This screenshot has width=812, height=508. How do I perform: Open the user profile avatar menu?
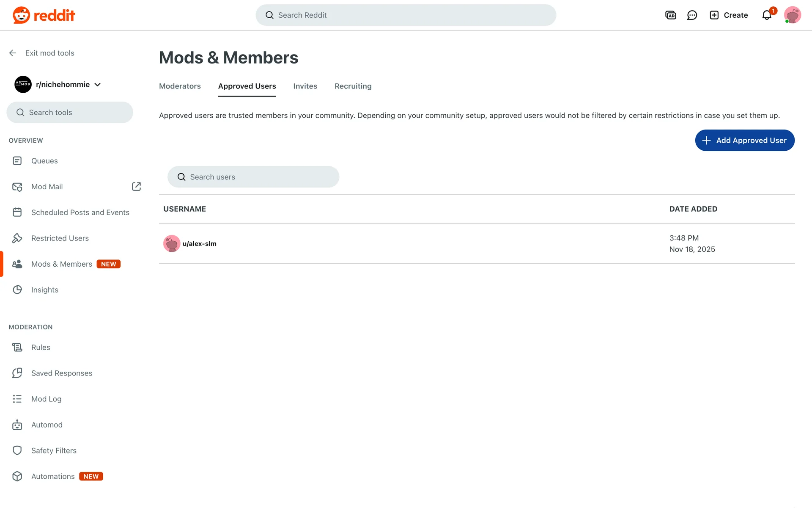coord(792,15)
